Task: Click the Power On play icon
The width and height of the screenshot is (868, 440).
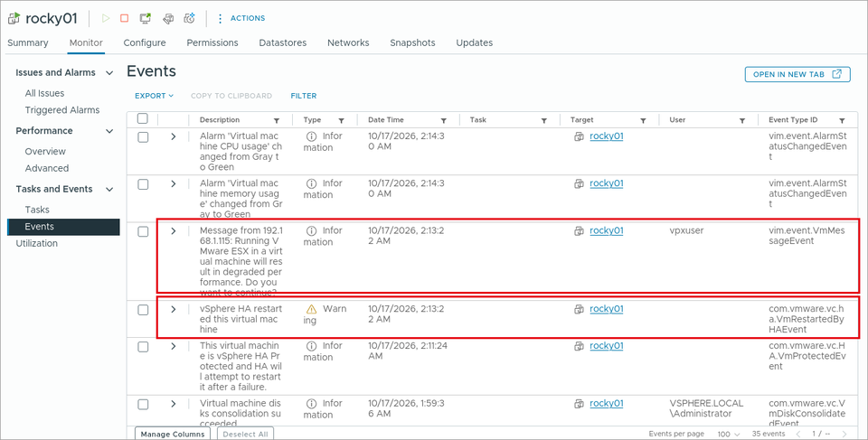Action: (106, 18)
